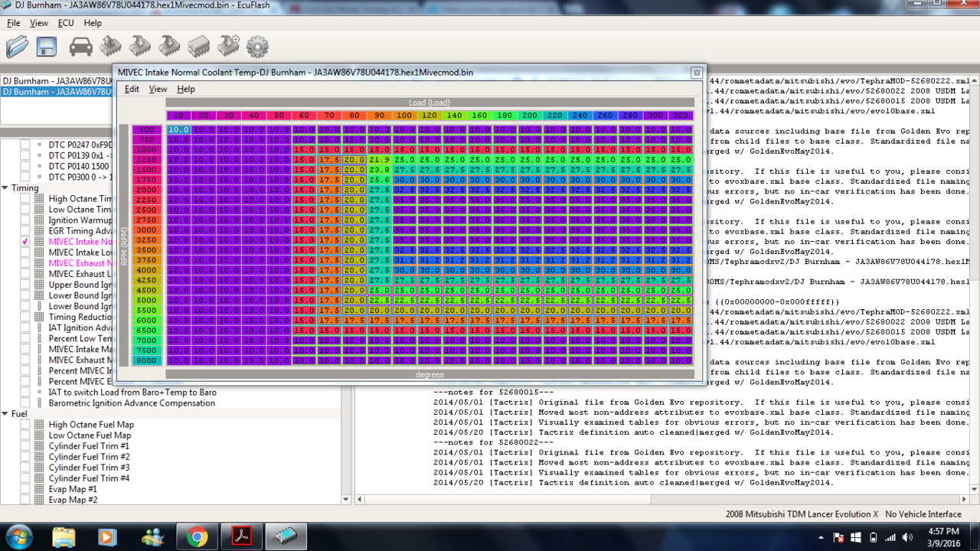
Task: Click the car vehicle icon in toolbar
Action: pos(80,47)
